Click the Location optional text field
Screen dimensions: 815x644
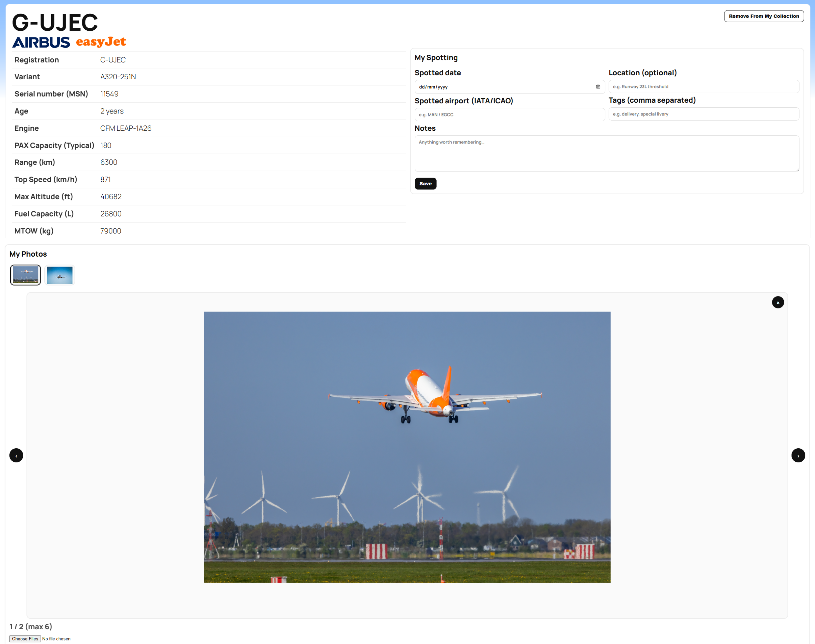pyautogui.click(x=704, y=86)
